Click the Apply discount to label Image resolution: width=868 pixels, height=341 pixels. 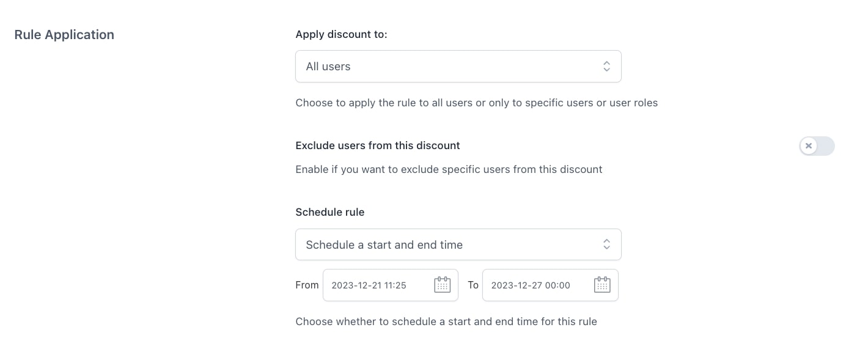[x=342, y=34]
